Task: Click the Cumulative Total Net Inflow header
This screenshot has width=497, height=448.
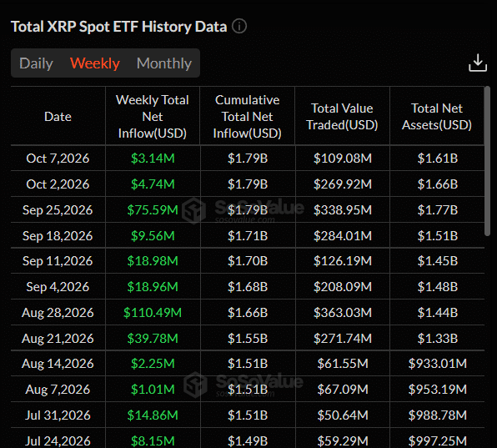Action: click(x=247, y=116)
